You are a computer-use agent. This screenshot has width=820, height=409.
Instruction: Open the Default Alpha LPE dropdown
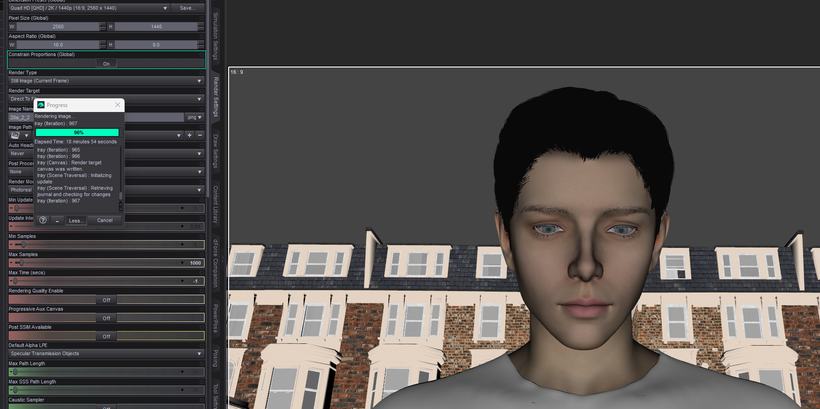click(x=106, y=354)
